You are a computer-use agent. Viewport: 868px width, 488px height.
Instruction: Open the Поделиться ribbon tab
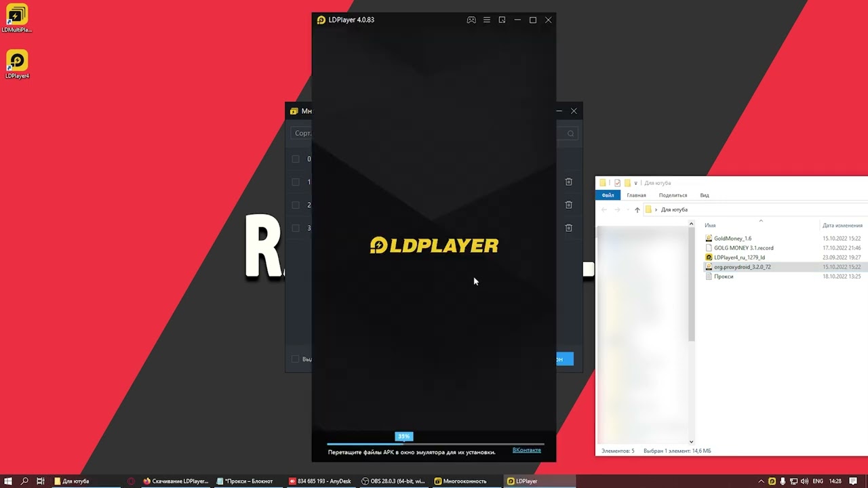pyautogui.click(x=673, y=195)
